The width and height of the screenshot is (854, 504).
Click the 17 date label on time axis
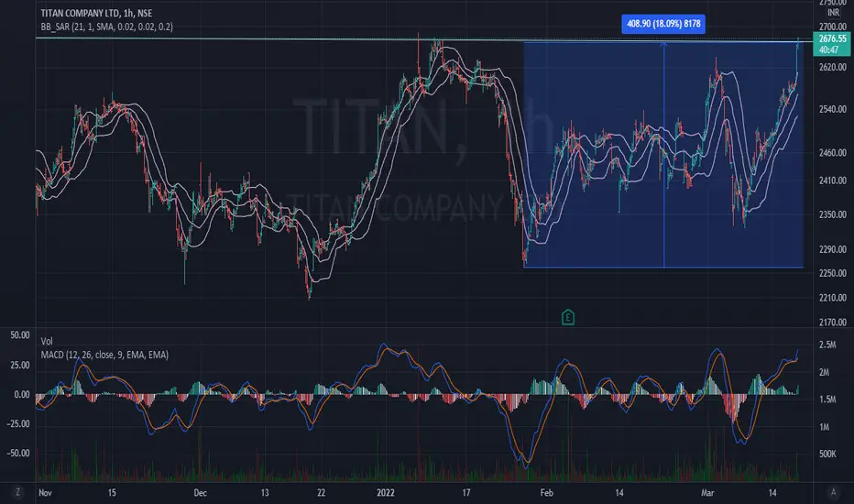point(466,493)
